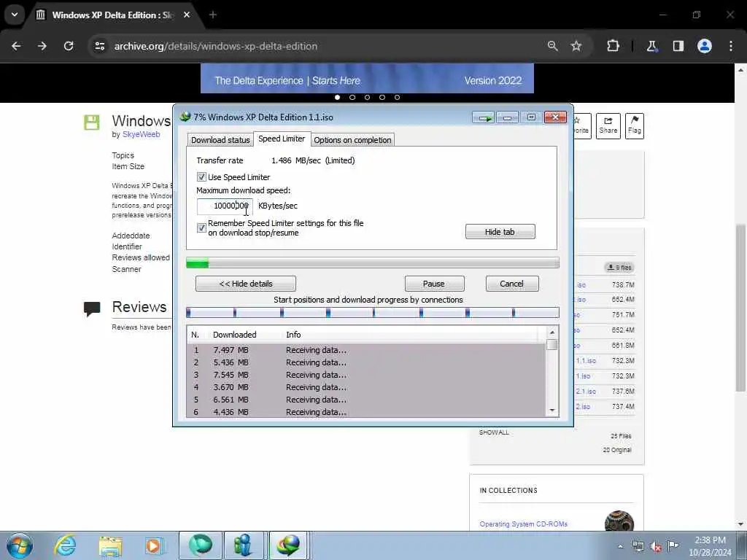Click the Internet Download Manager taskbar icon

pyautogui.click(x=287, y=545)
